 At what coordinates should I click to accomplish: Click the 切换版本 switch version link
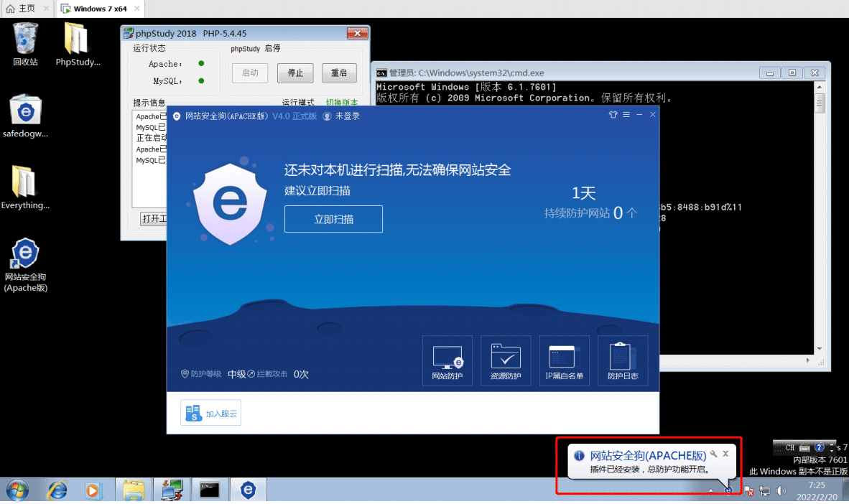[x=342, y=103]
